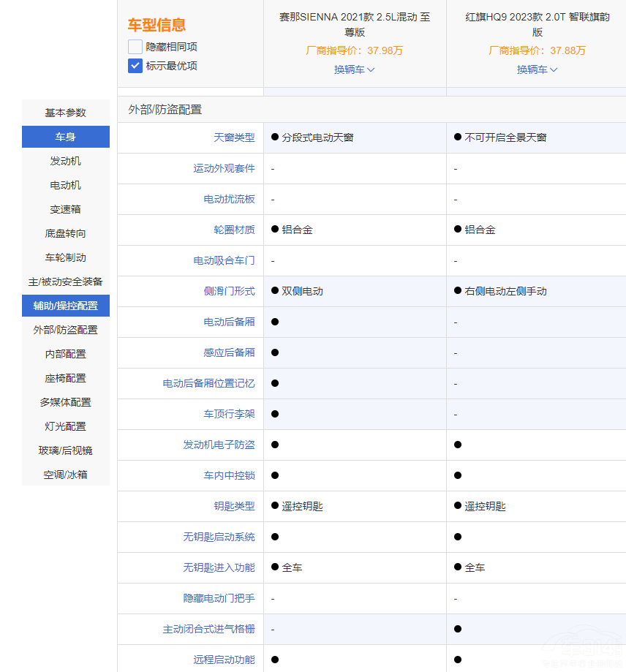Open the 电动后备厢 parameter link

[229, 322]
